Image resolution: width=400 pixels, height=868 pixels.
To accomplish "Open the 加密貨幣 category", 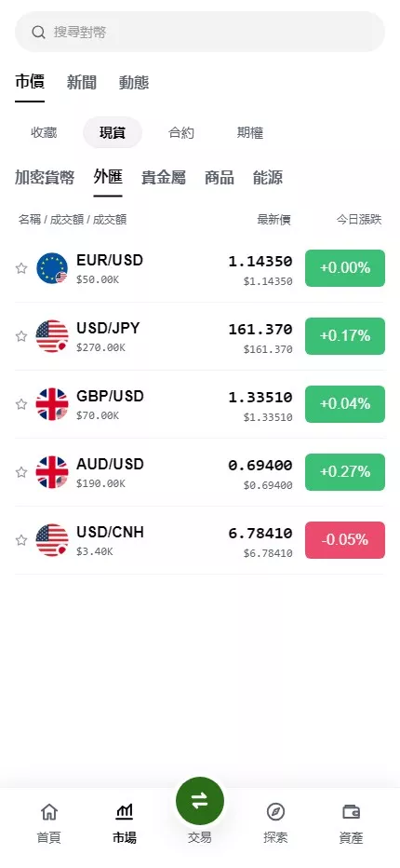I will (x=45, y=178).
